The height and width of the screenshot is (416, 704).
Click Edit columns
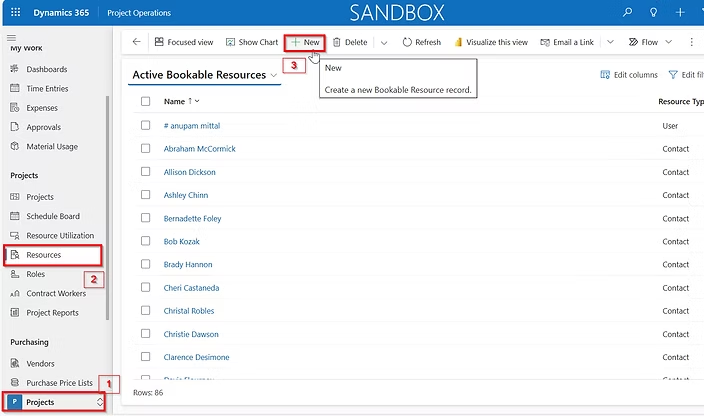click(x=629, y=75)
